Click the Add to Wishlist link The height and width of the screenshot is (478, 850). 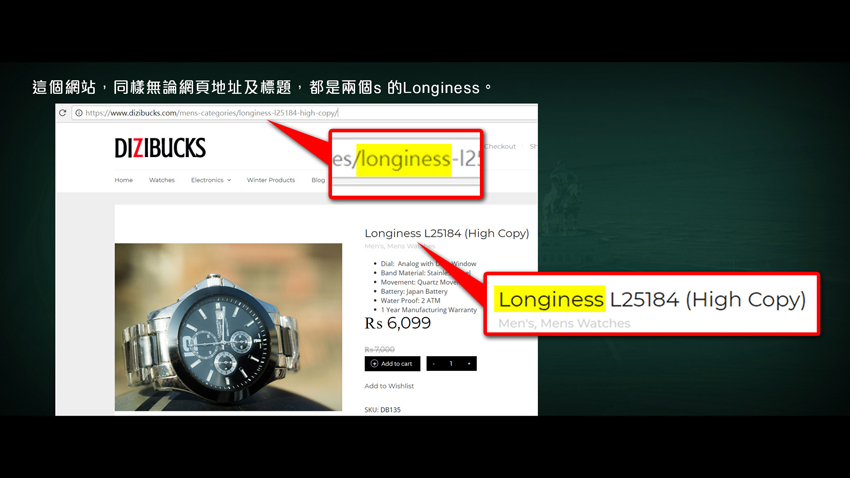tap(389, 386)
